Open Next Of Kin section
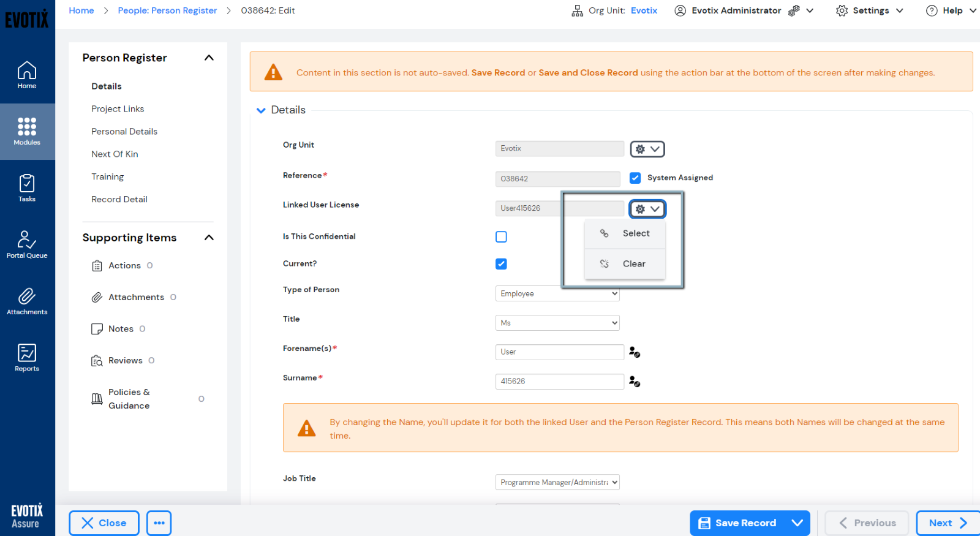Screen dimensions: 980x536 click(115, 154)
